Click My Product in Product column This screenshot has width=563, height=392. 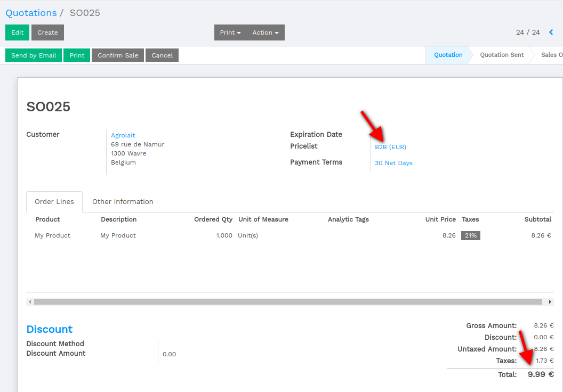[x=52, y=235]
